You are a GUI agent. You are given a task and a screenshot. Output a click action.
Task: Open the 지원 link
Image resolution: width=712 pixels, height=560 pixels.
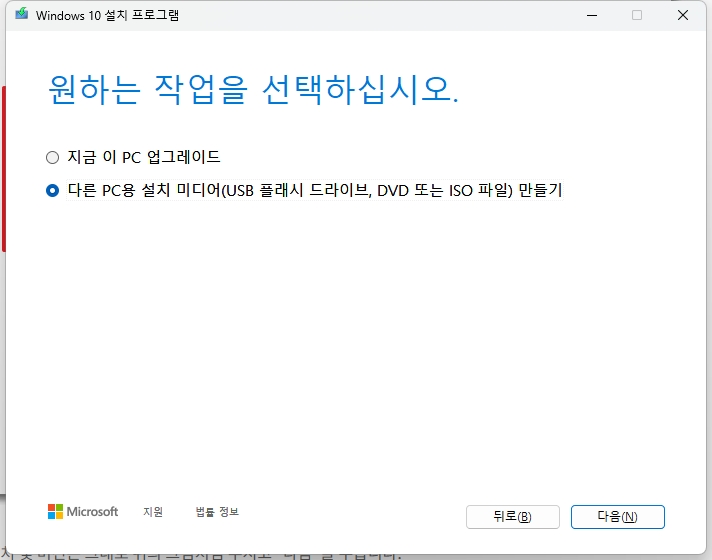point(153,512)
